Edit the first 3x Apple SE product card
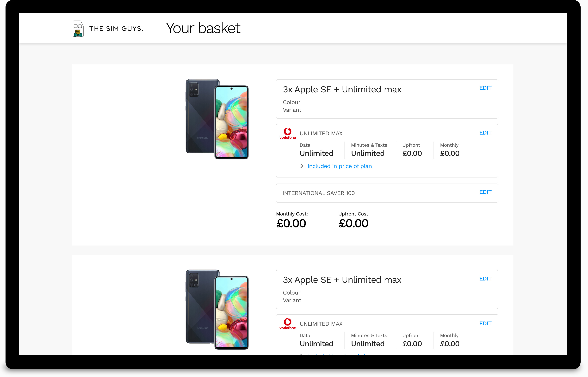 (x=485, y=88)
